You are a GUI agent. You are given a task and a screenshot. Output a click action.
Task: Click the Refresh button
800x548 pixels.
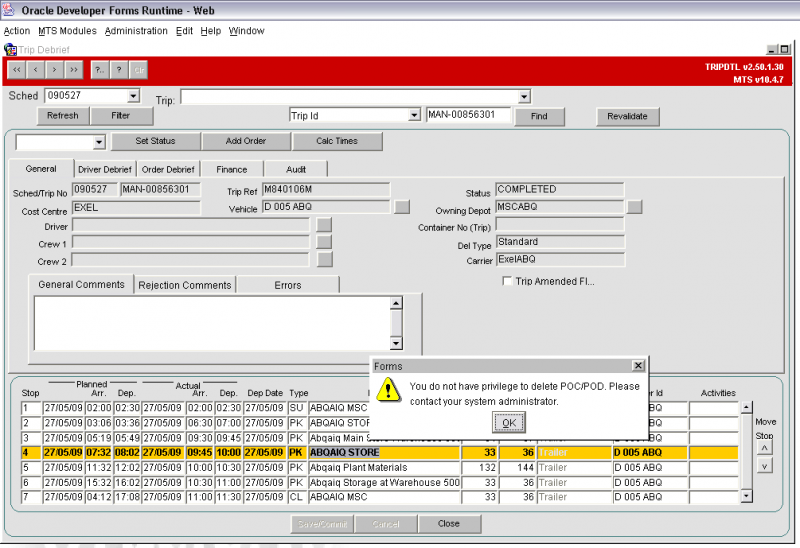point(63,116)
